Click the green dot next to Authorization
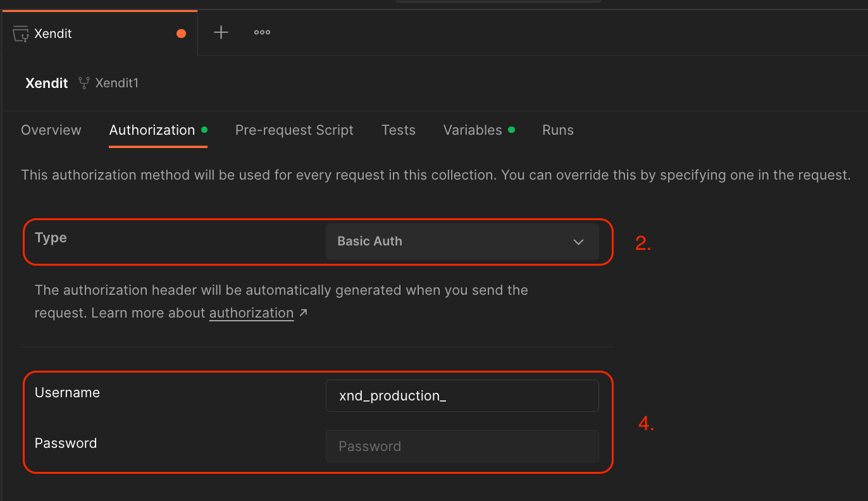This screenshot has height=501, width=868. [204, 130]
